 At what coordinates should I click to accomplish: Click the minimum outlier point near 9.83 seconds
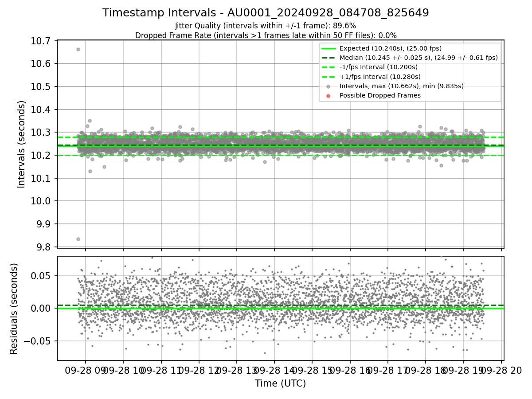coord(78,239)
